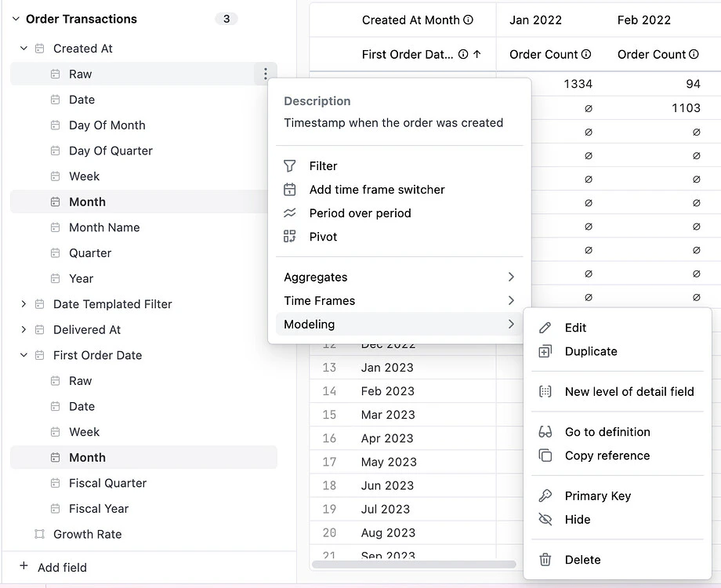Select the Day Of Quarter field
The width and height of the screenshot is (721, 588).
pos(139,151)
